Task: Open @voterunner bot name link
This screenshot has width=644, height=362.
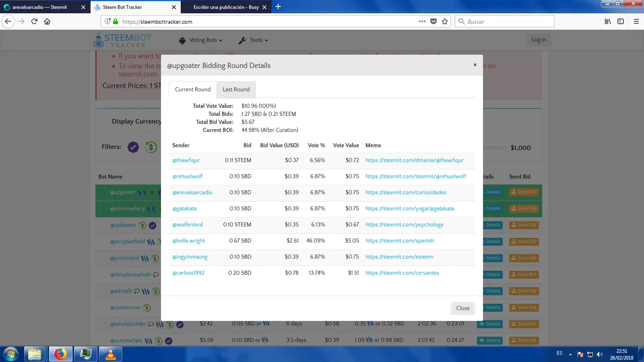Action: pyautogui.click(x=125, y=307)
